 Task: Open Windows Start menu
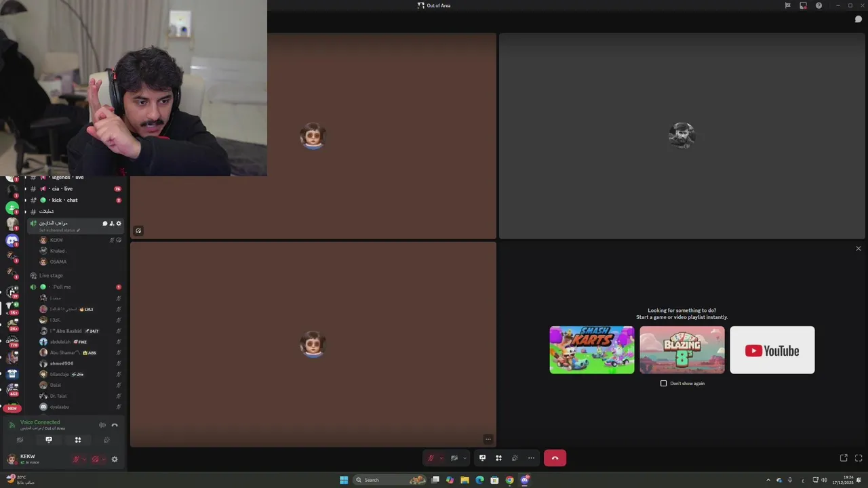[x=344, y=480]
